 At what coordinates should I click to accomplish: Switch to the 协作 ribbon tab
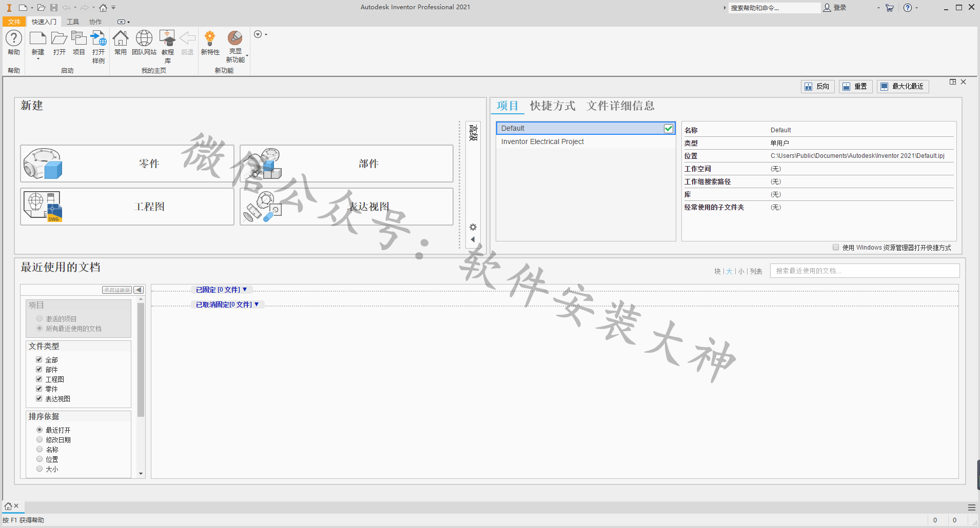point(95,22)
